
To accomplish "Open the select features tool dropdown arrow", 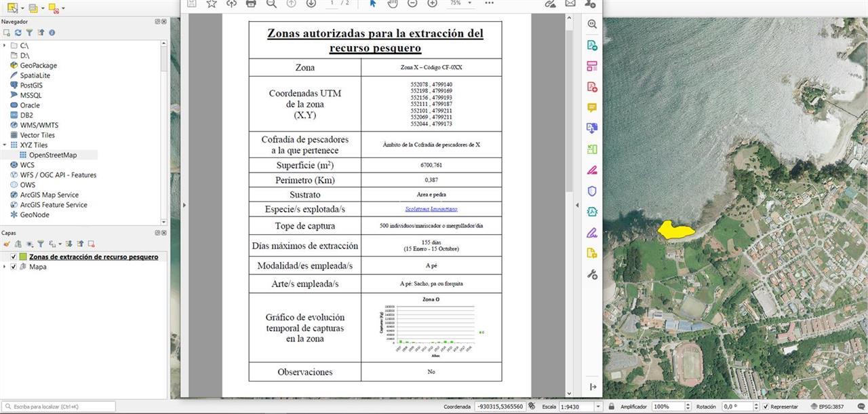I will click(x=22, y=9).
